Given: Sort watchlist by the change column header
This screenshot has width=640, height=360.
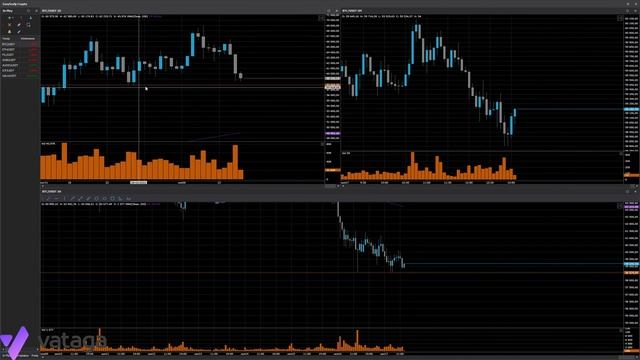Looking at the screenshot, I should (x=28, y=39).
